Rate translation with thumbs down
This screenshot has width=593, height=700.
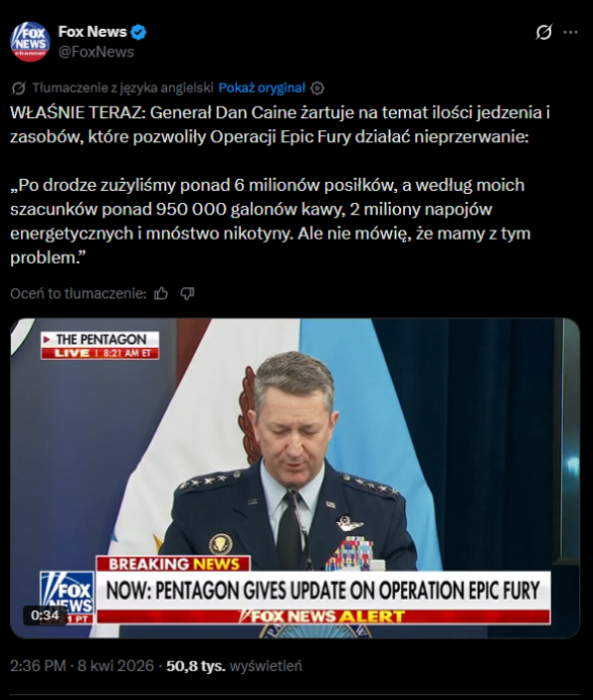187,293
